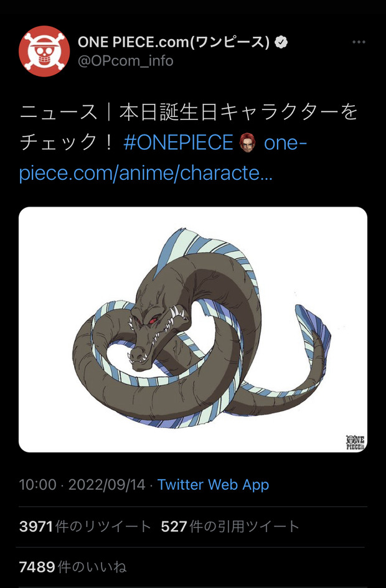View the 7489 likes list
This screenshot has width=386, height=588.
point(73,567)
